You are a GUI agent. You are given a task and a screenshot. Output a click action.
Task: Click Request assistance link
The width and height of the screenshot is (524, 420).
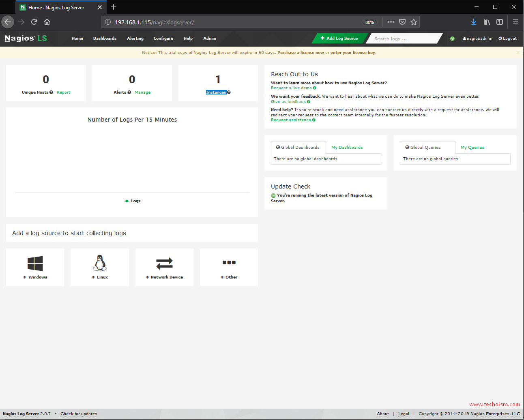point(293,120)
